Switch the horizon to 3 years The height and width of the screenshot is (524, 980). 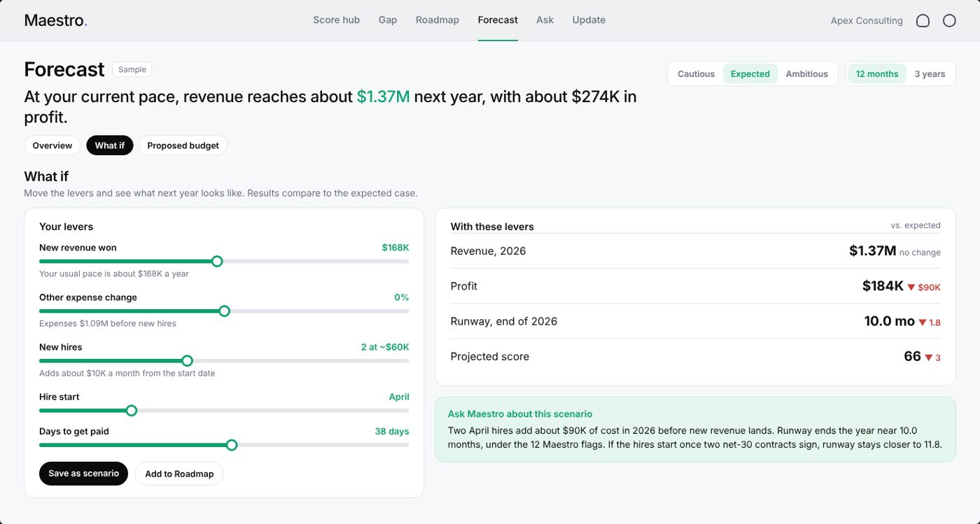(x=930, y=73)
